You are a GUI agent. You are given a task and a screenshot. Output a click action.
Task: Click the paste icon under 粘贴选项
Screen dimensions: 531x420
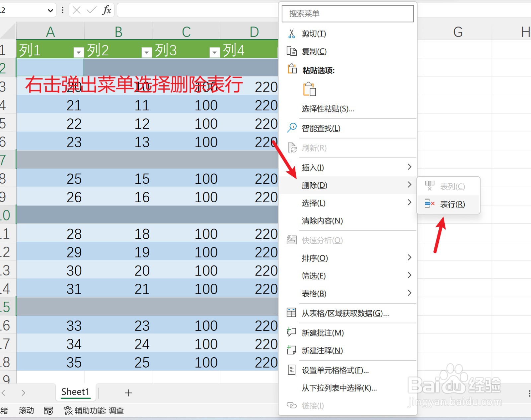tap(310, 89)
